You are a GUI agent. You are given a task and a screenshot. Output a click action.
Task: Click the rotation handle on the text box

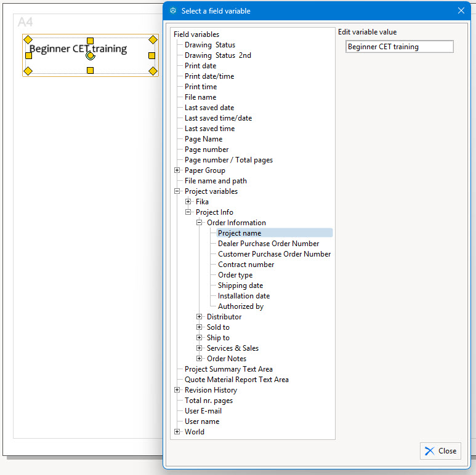tap(90, 56)
